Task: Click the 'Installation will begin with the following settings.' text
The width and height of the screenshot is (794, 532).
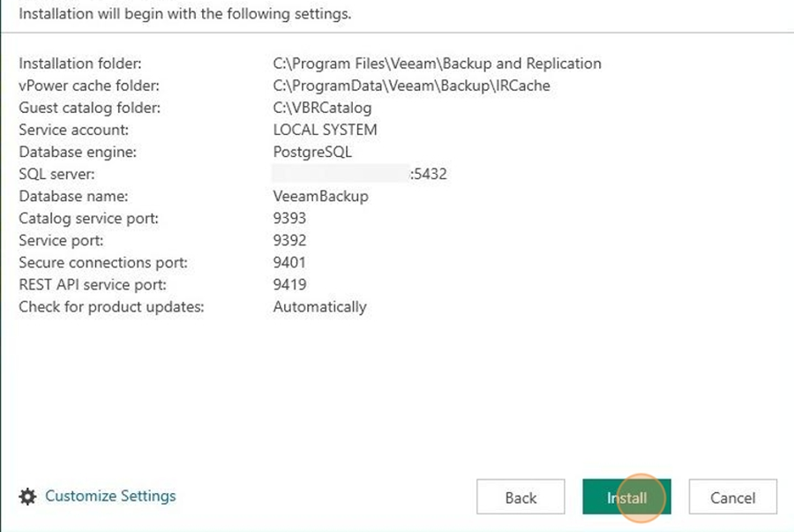Action: [x=185, y=13]
